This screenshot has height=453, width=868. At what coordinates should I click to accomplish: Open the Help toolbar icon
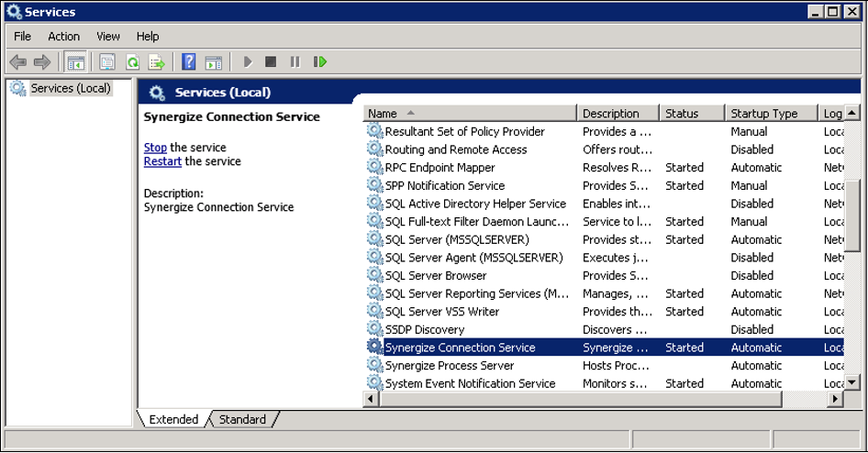click(189, 61)
